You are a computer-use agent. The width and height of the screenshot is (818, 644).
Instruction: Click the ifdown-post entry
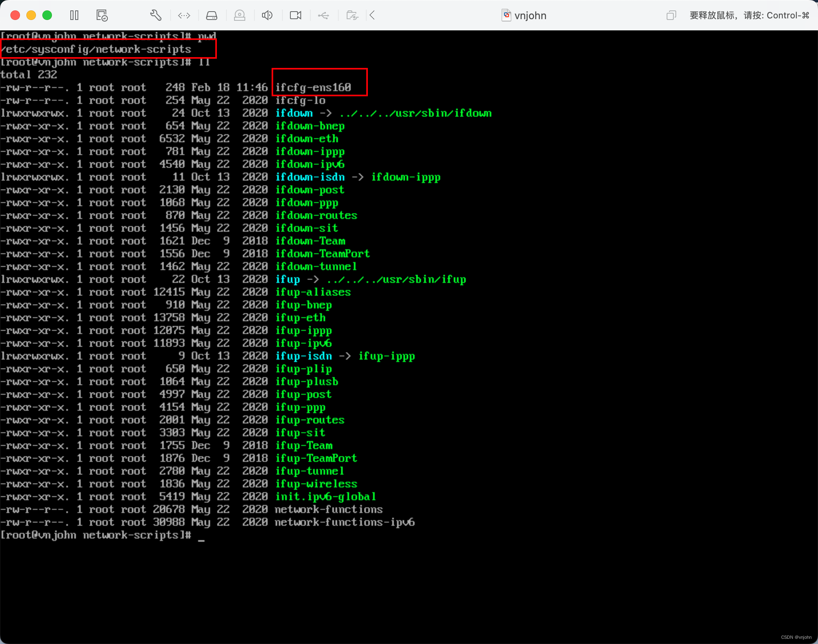310,190
